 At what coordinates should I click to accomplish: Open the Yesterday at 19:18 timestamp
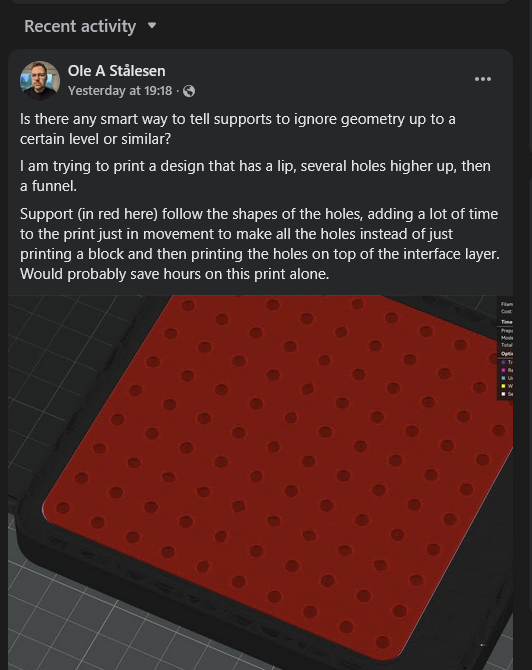coord(120,91)
